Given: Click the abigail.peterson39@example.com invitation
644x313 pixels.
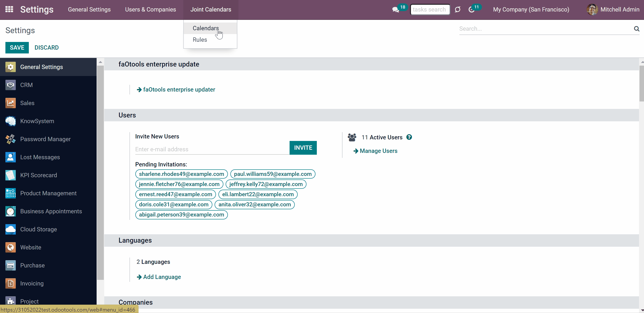Looking at the screenshot, I should click(x=181, y=215).
